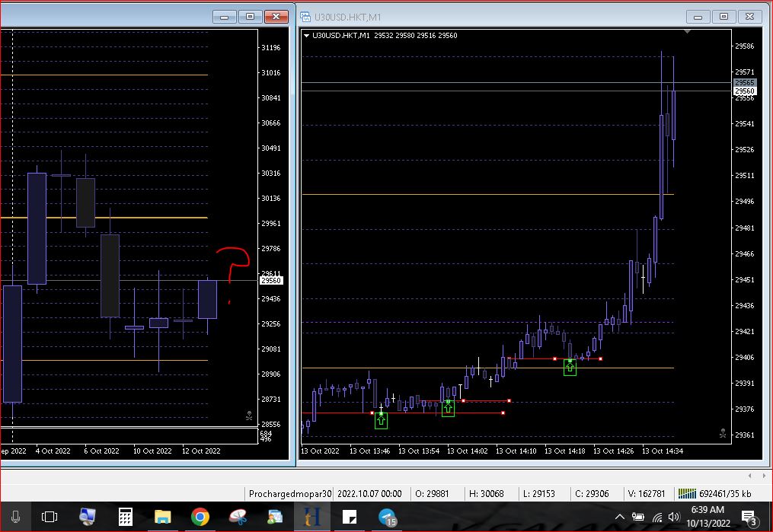Click the scroll right arrow above status bar

[765, 476]
